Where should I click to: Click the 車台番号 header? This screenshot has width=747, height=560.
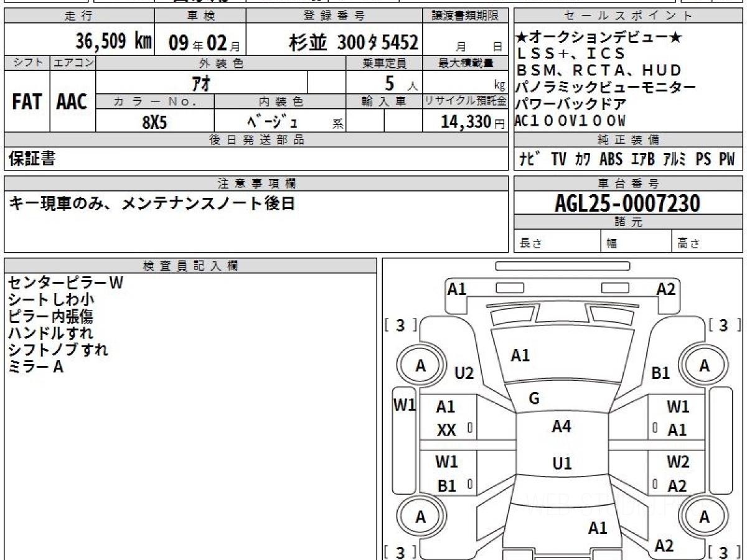point(629,184)
